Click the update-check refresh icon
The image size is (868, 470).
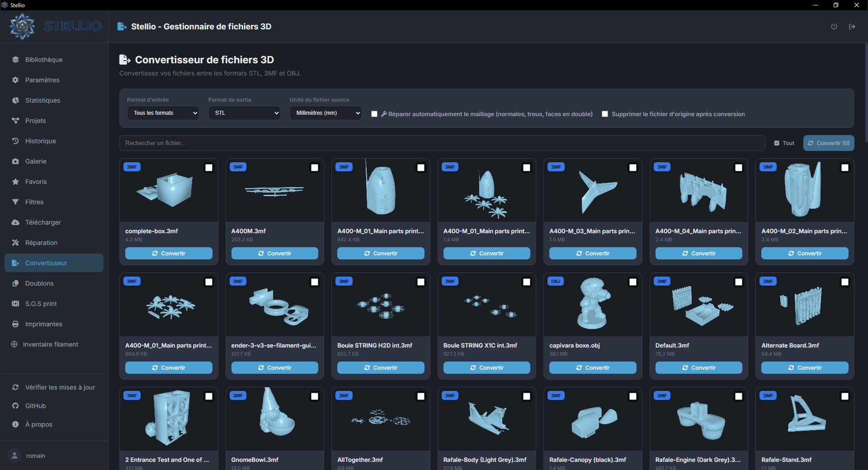15,387
